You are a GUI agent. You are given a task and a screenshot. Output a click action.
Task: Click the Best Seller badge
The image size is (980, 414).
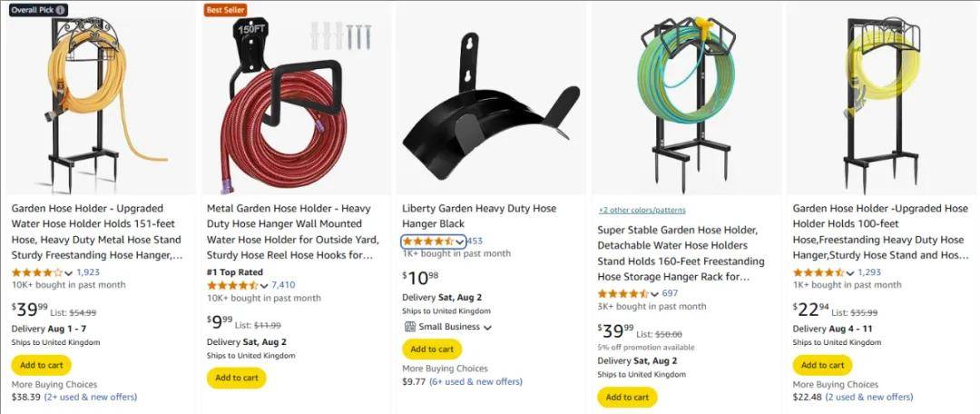coord(226,10)
